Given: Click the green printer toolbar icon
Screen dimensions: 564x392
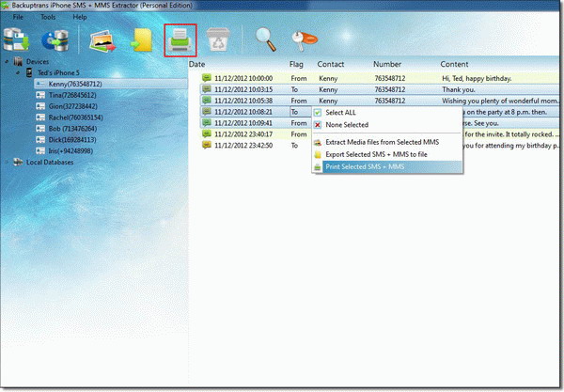Looking at the screenshot, I should pos(180,40).
